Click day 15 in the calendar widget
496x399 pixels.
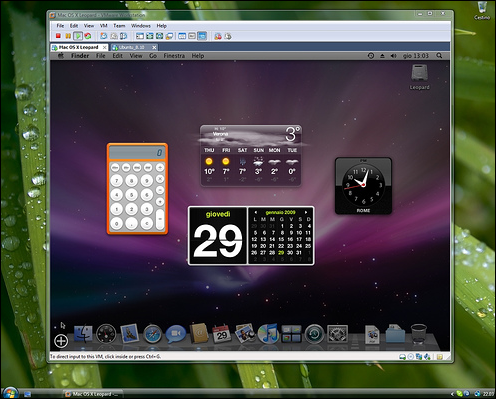pos(281,239)
